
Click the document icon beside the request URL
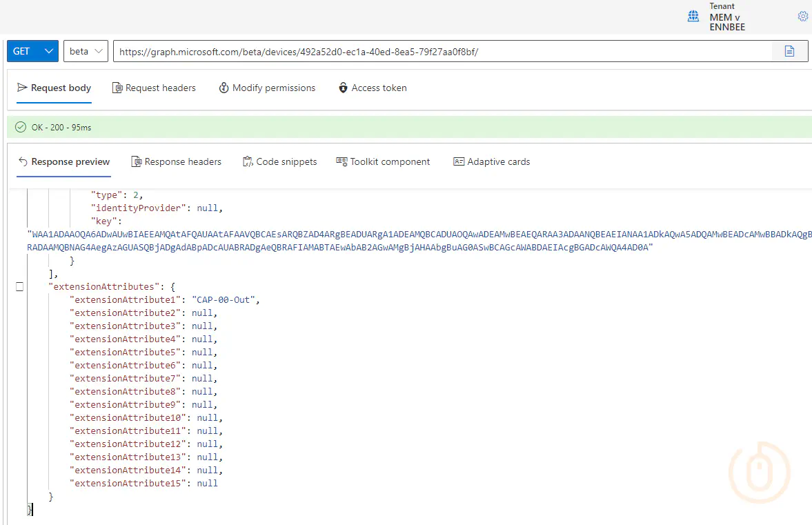click(789, 50)
